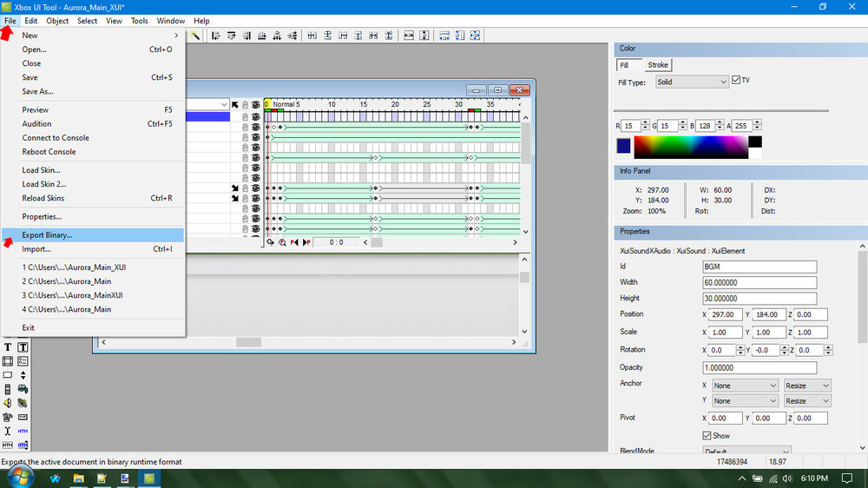Click the blue-bordered size-to-content toolbar icon

[475, 36]
